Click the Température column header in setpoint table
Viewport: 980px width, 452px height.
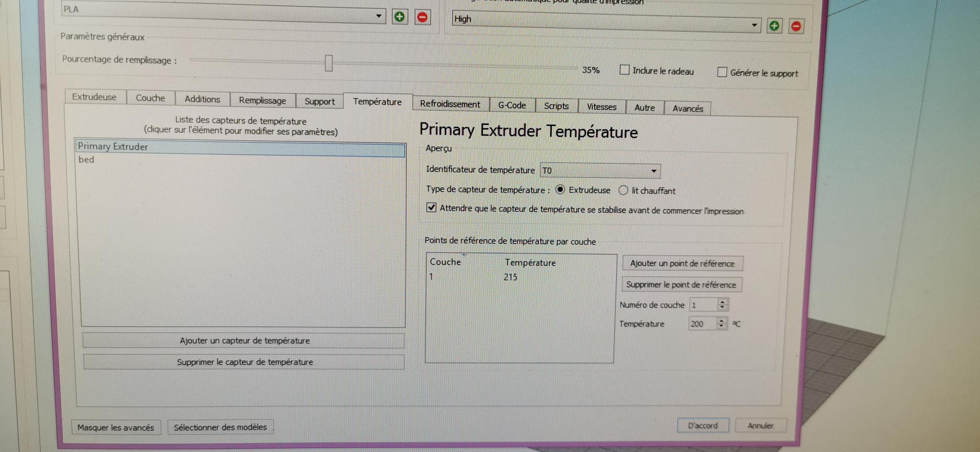pos(530,262)
